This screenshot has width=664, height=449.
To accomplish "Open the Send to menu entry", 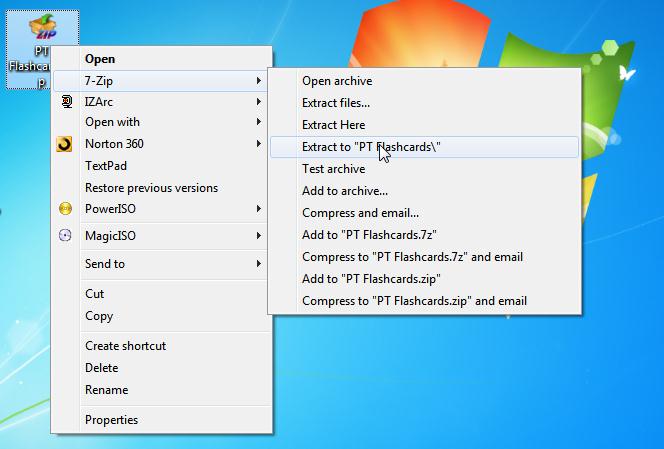I will point(161,264).
